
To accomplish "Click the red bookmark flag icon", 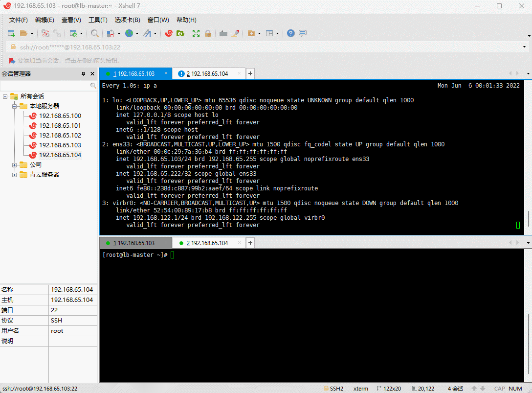I will [x=12, y=61].
